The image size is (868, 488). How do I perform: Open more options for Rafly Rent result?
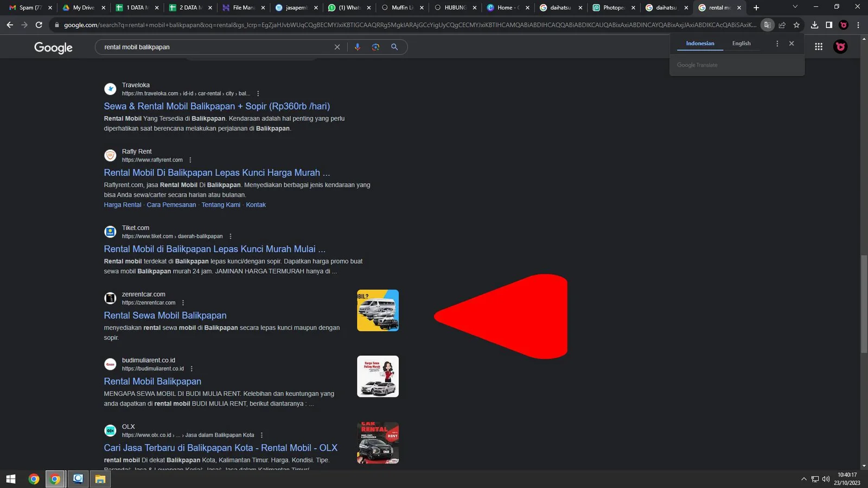[x=190, y=160]
